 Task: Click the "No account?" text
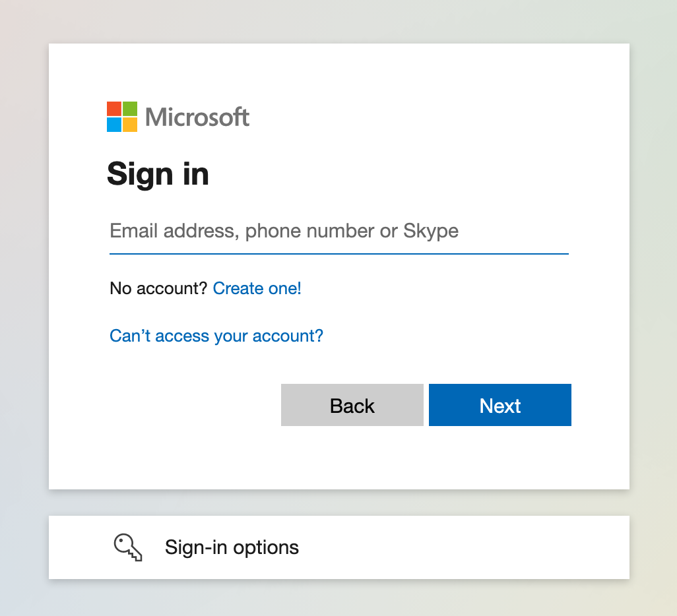click(158, 288)
